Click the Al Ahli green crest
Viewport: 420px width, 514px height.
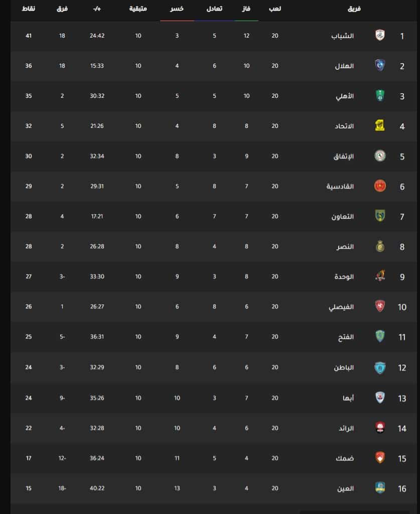380,96
